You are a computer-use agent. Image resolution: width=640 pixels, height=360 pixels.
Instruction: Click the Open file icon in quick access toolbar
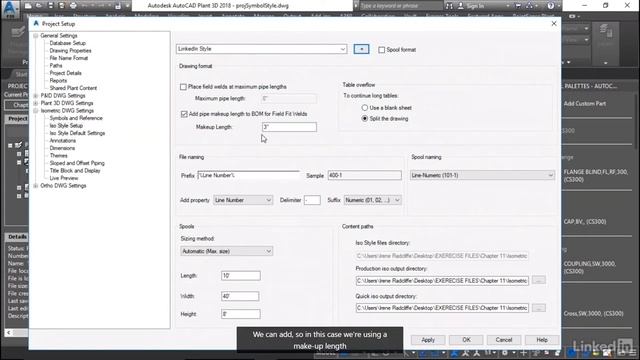(x=39, y=6)
